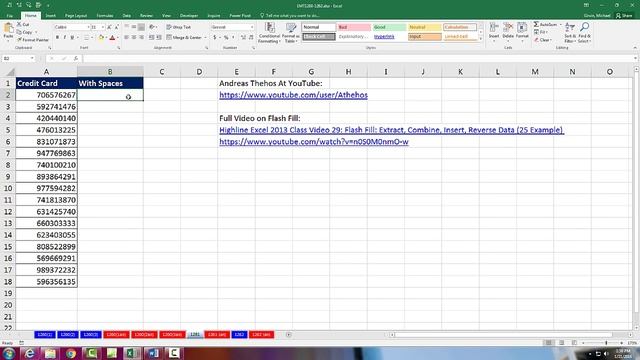Toggle underline formatting
Image resolution: width=640 pixels, height=360 pixels.
click(x=72, y=38)
